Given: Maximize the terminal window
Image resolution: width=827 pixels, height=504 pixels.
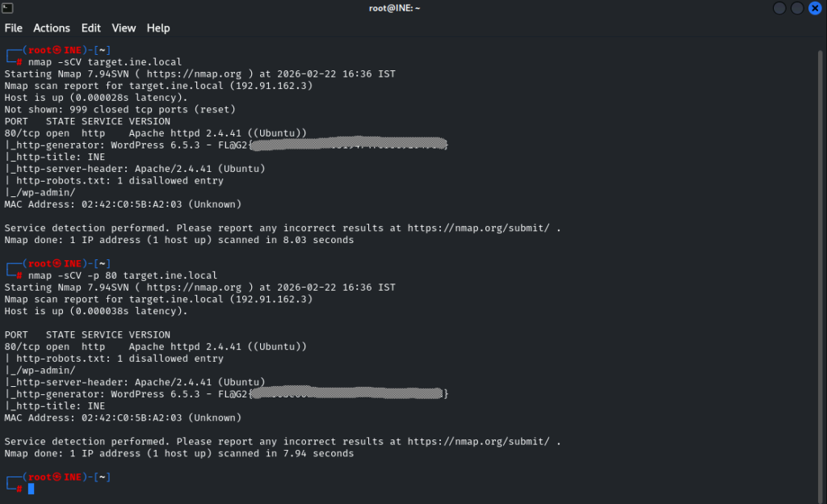Looking at the screenshot, I should [796, 8].
